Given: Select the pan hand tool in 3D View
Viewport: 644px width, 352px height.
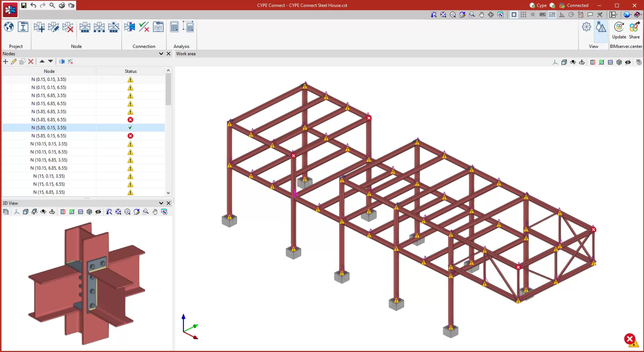Looking at the screenshot, I should 155,212.
